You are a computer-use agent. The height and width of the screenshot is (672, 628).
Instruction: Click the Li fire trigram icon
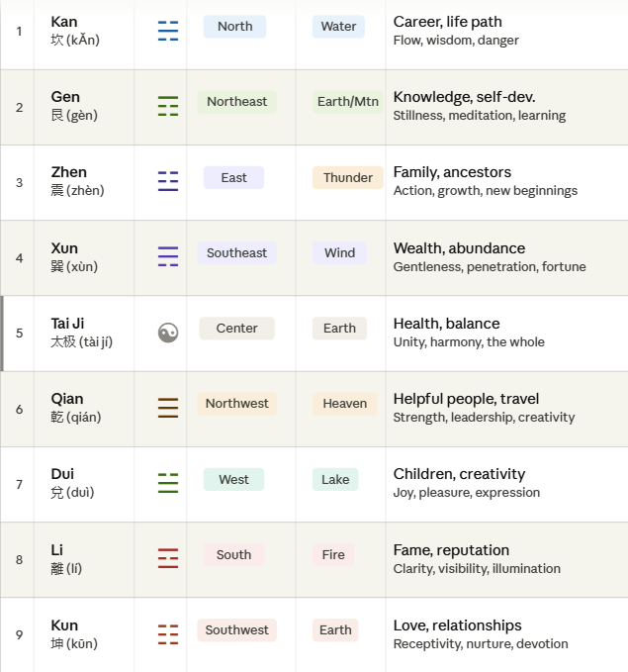pyautogui.click(x=168, y=558)
